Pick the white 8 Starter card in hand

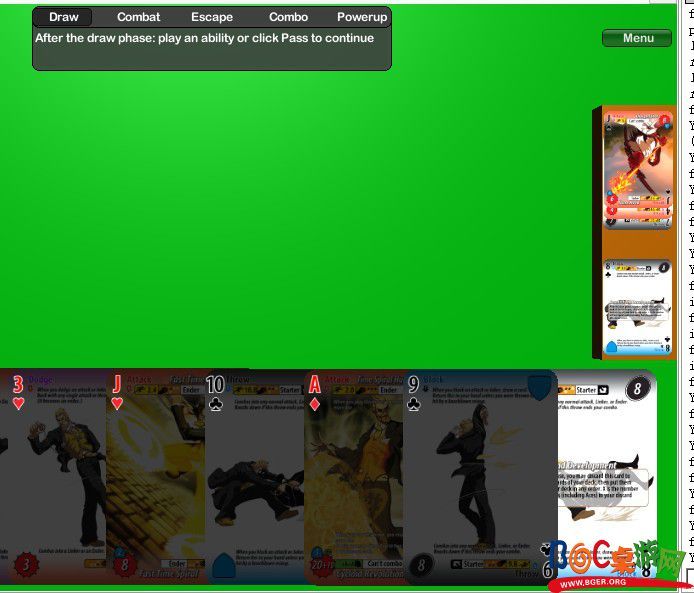click(x=607, y=474)
